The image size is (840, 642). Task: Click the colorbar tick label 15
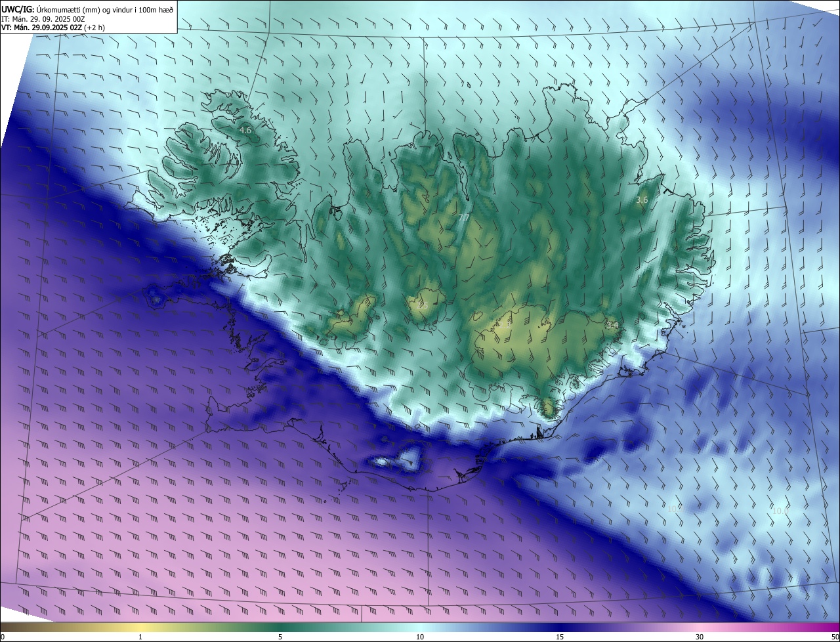(x=560, y=637)
